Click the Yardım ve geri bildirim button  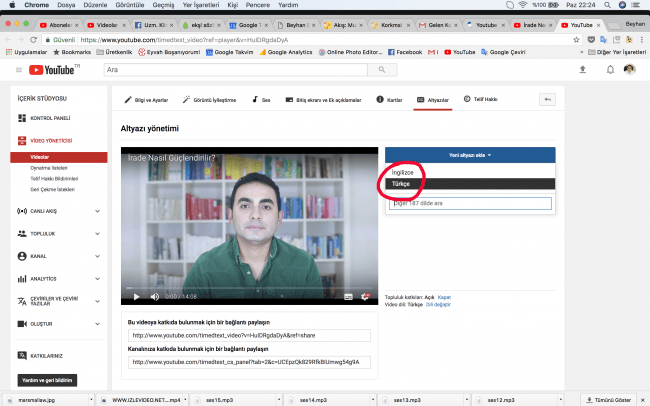(x=49, y=380)
